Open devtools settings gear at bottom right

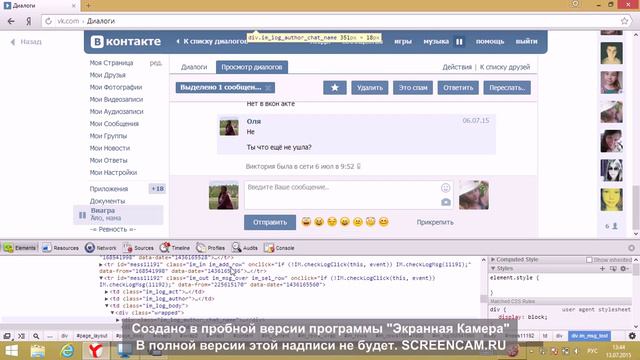click(x=632, y=336)
